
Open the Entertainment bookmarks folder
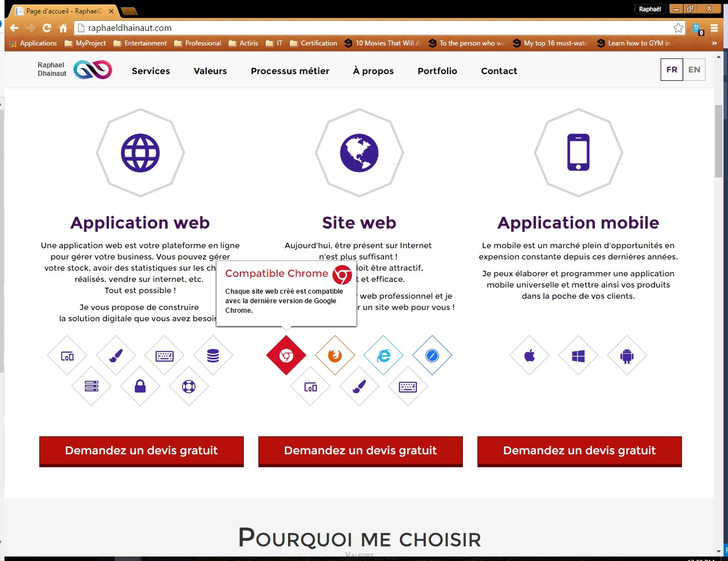tap(140, 43)
